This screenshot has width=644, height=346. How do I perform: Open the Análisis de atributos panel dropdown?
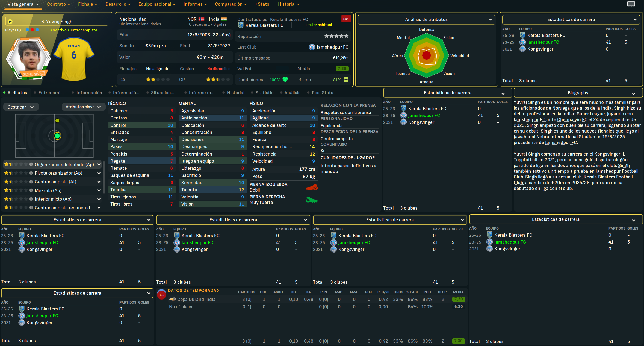(426, 19)
